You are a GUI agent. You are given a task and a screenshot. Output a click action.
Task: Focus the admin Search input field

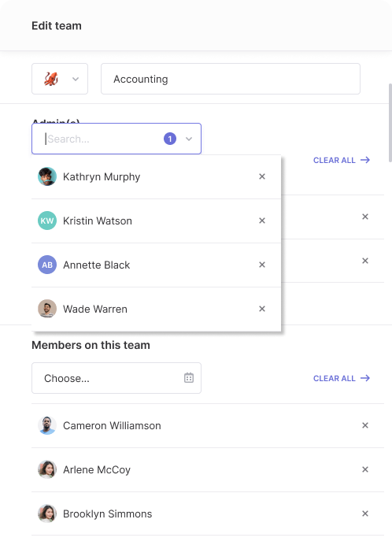pyautogui.click(x=102, y=139)
